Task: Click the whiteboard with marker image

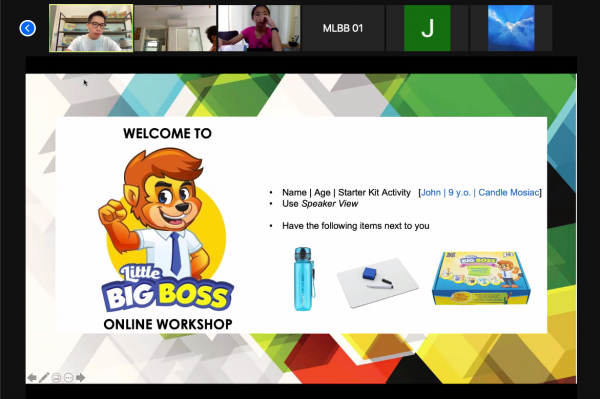Action: [x=378, y=282]
